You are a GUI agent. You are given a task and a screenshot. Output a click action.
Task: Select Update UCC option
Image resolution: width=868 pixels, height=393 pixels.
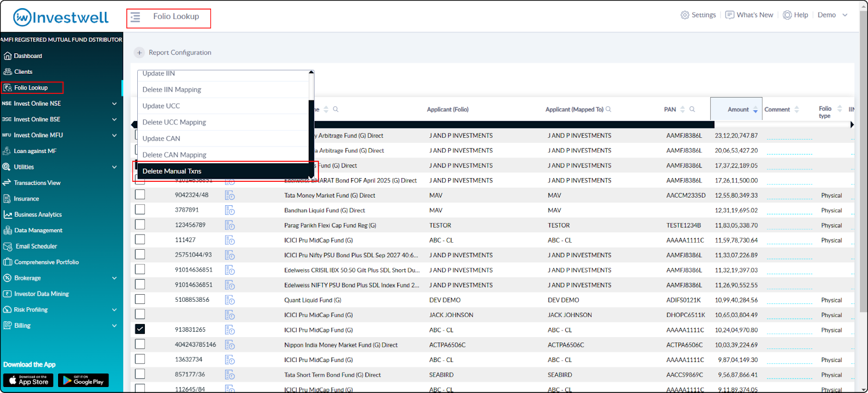coord(223,106)
